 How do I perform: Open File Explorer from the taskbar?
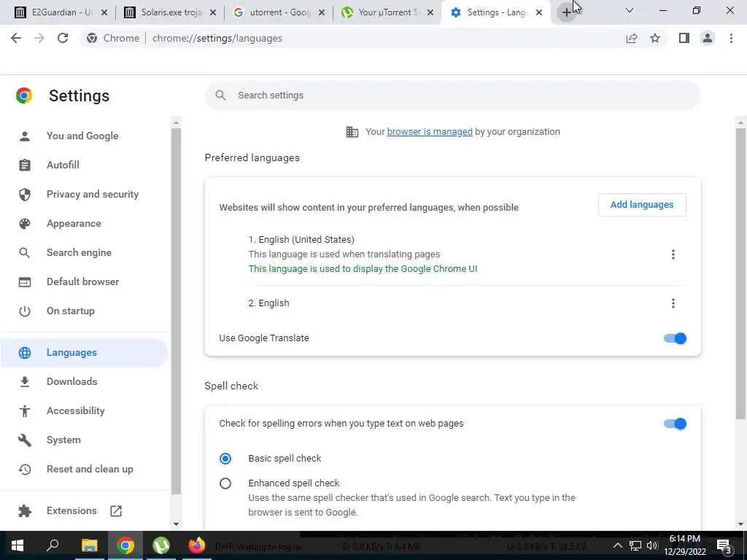point(89,545)
